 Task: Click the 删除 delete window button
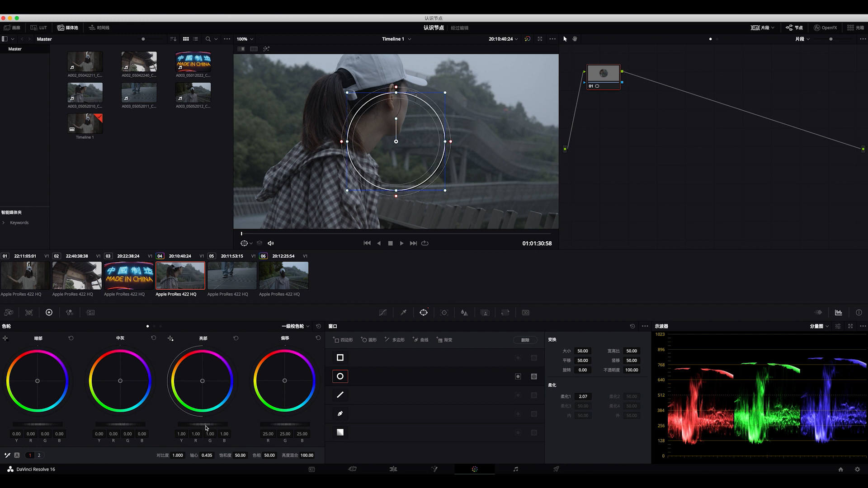[525, 340]
